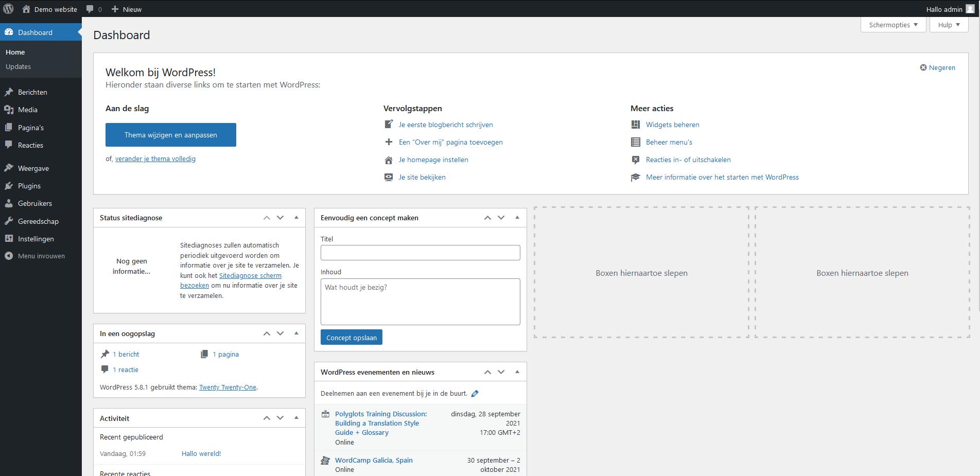Click Concept opslaan button
The image size is (980, 476).
352,338
